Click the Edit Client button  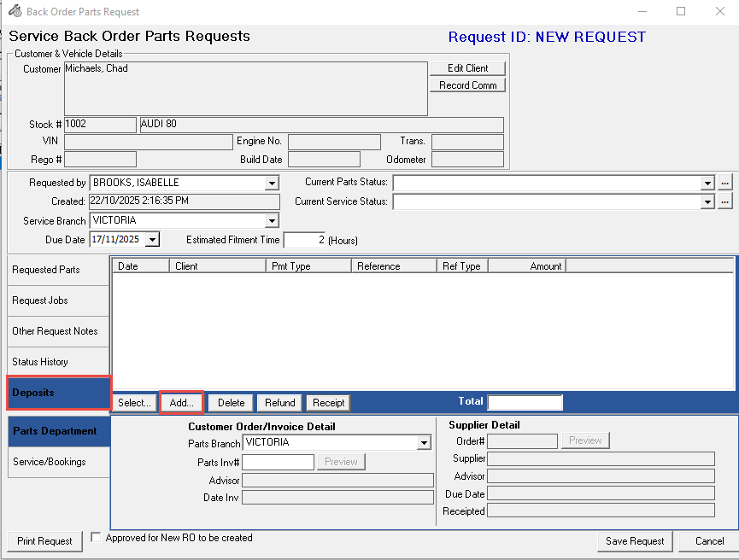click(x=467, y=68)
